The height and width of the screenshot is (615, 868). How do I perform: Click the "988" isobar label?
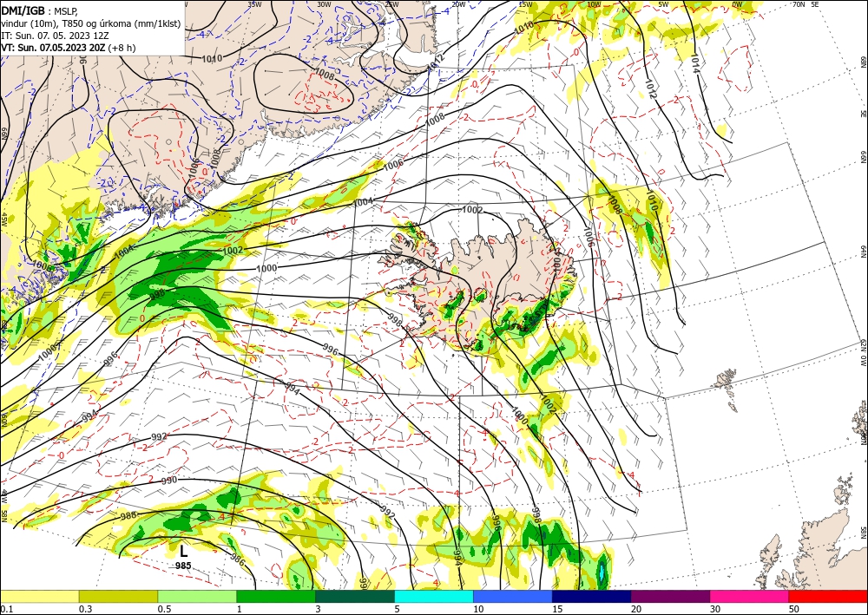pos(128,516)
